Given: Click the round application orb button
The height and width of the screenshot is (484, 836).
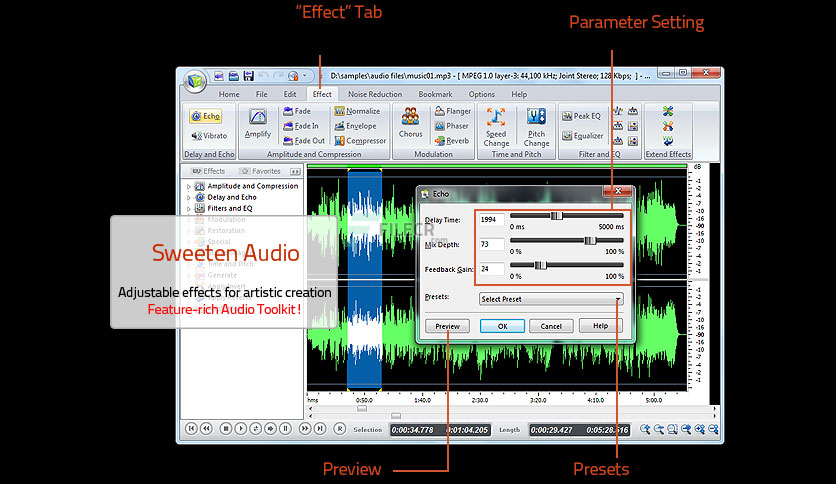Looking at the screenshot, I should tap(195, 81).
